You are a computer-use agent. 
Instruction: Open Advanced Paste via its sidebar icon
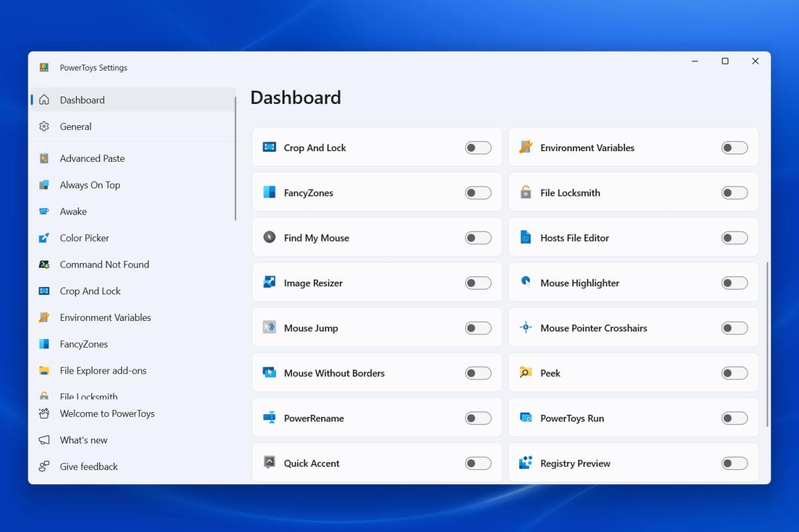click(45, 158)
